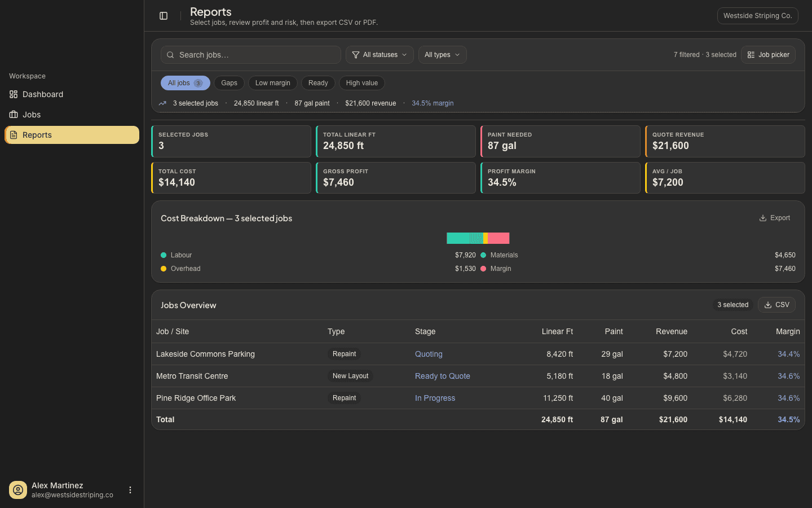Click the 3 selected badge in Jobs Overview
This screenshot has width=812, height=508.
tap(732, 305)
